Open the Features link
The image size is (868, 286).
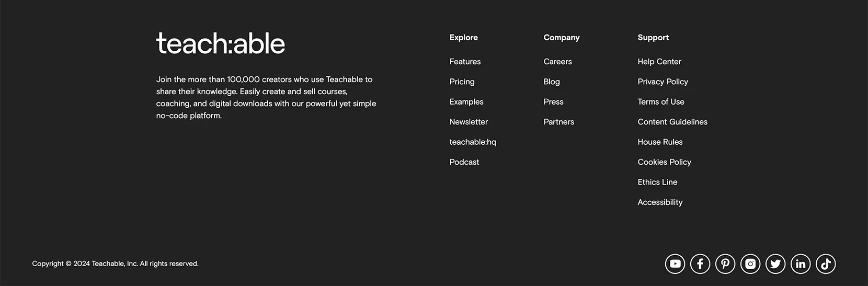pos(465,62)
